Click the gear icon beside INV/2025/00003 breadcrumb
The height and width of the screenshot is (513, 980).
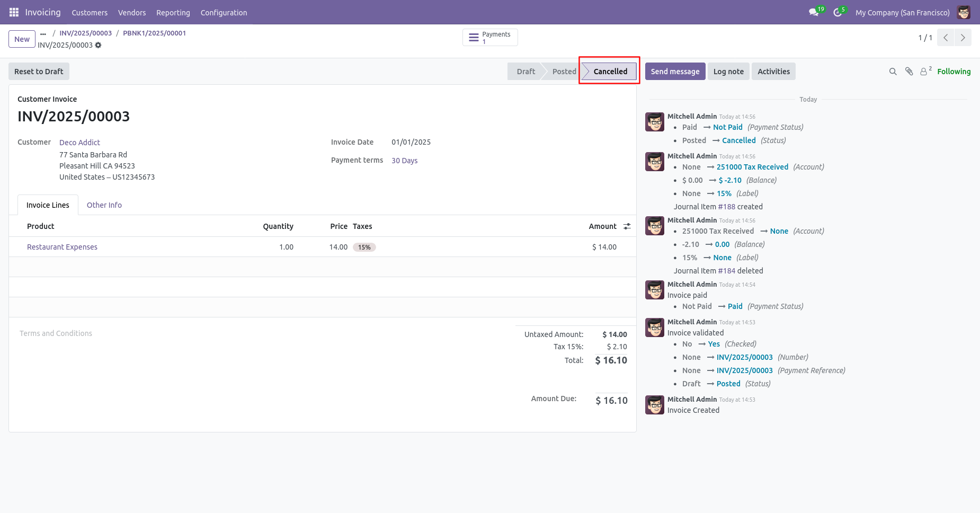click(98, 45)
